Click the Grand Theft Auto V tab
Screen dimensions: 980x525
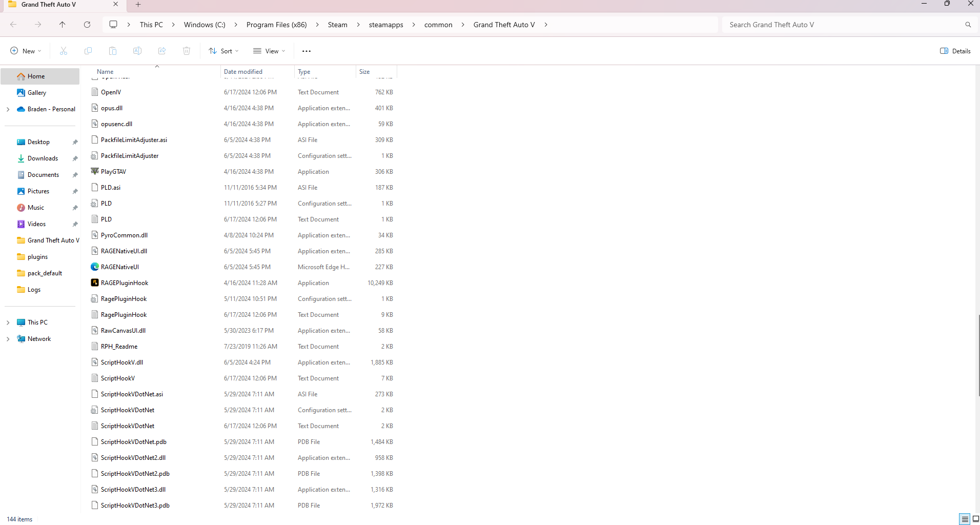63,5
